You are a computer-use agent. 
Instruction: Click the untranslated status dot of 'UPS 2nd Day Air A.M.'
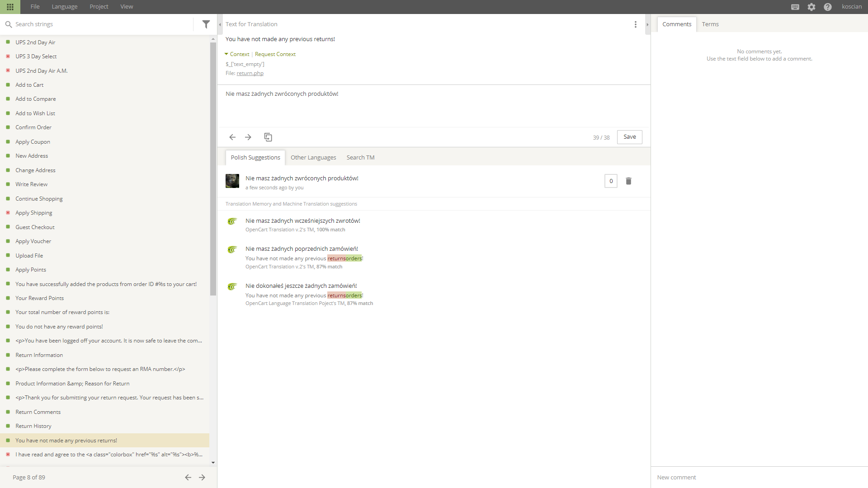point(8,70)
